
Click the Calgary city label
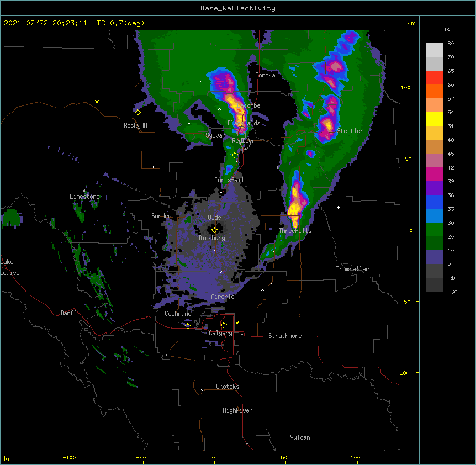[x=220, y=333]
